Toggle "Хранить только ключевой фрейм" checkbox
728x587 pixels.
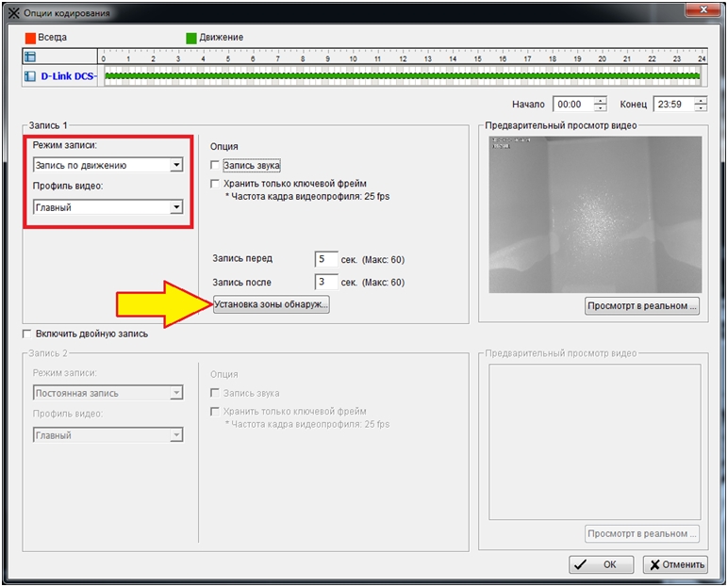click(x=216, y=184)
